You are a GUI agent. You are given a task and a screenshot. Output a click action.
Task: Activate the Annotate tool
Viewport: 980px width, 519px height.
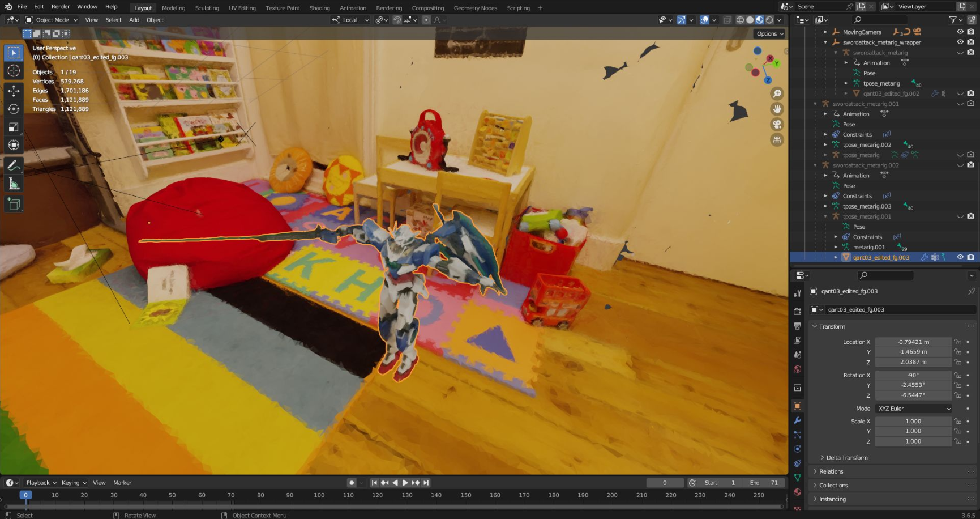[13, 164]
